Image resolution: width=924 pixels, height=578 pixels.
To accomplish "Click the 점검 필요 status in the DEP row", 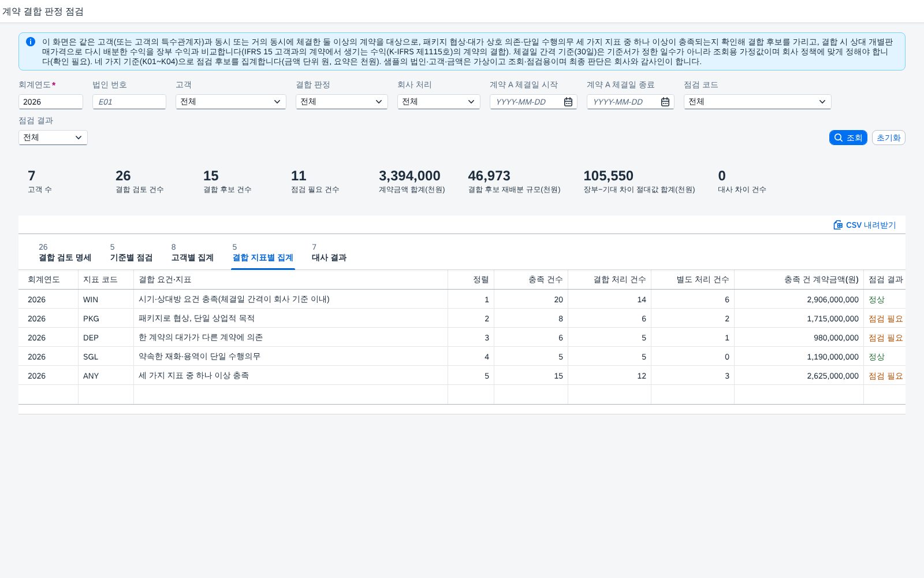I will pyautogui.click(x=885, y=338).
